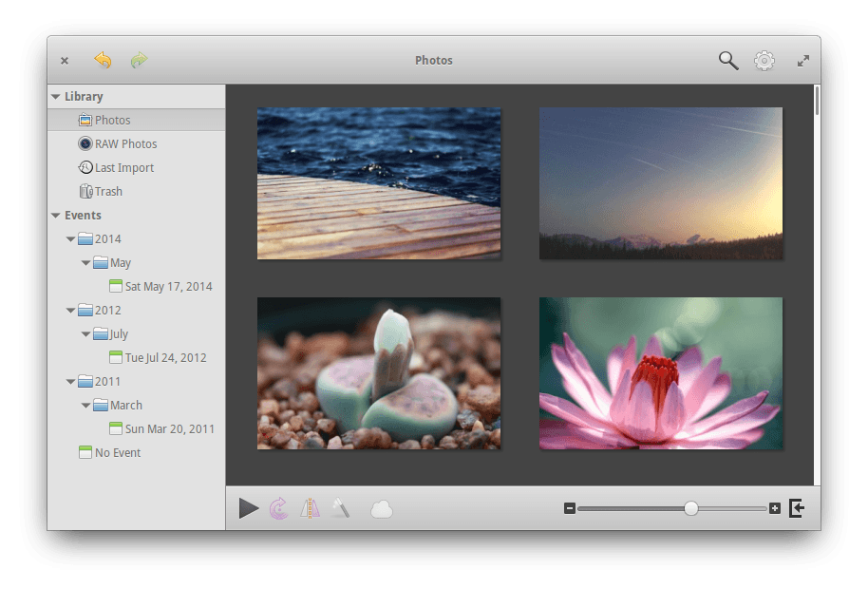Start the slideshow with the play button
The height and width of the screenshot is (589, 868).
point(249,509)
